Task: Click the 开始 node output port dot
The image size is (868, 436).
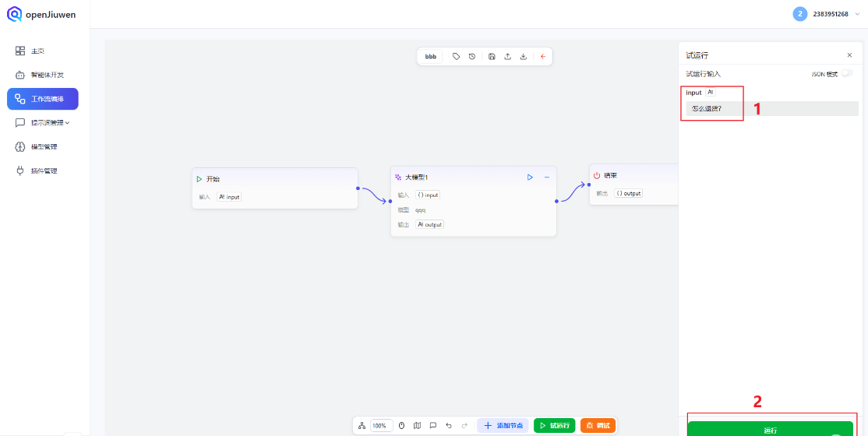Action: point(358,188)
